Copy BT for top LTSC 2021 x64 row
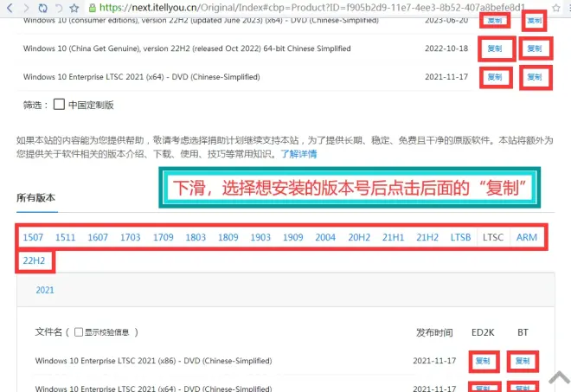The image size is (571, 392). coord(534,77)
